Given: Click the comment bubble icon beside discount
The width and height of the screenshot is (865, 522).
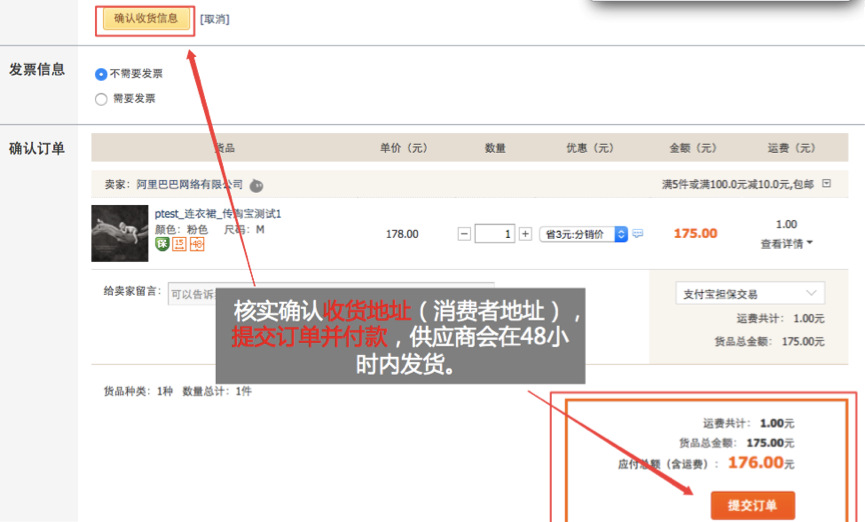Looking at the screenshot, I should (x=638, y=234).
